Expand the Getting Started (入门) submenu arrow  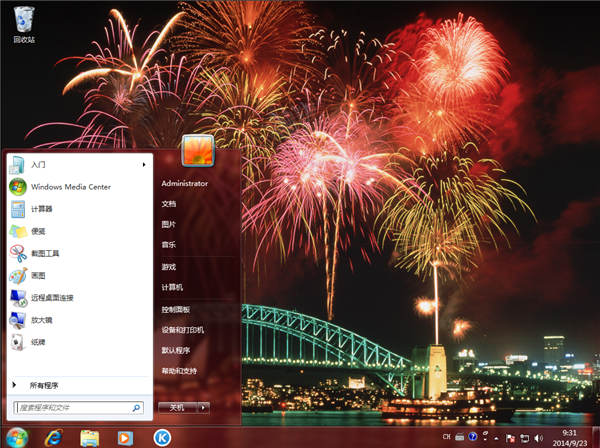(143, 164)
